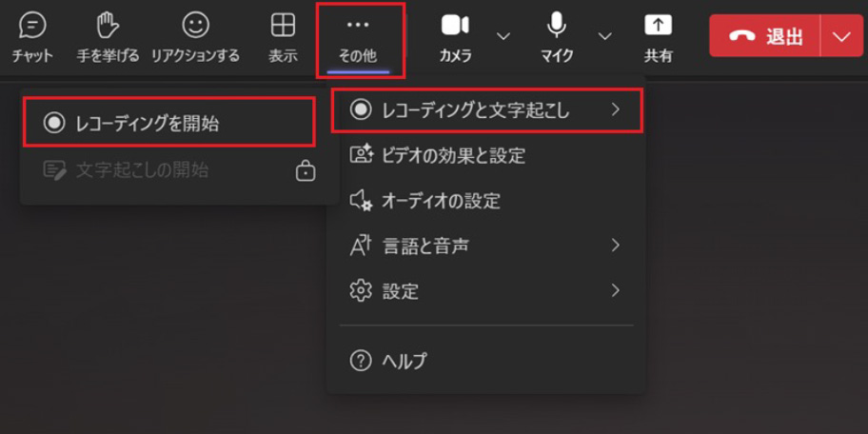The height and width of the screenshot is (434, 868).
Task: Click the question mark icon beside ヘルプ
Action: [x=361, y=361]
